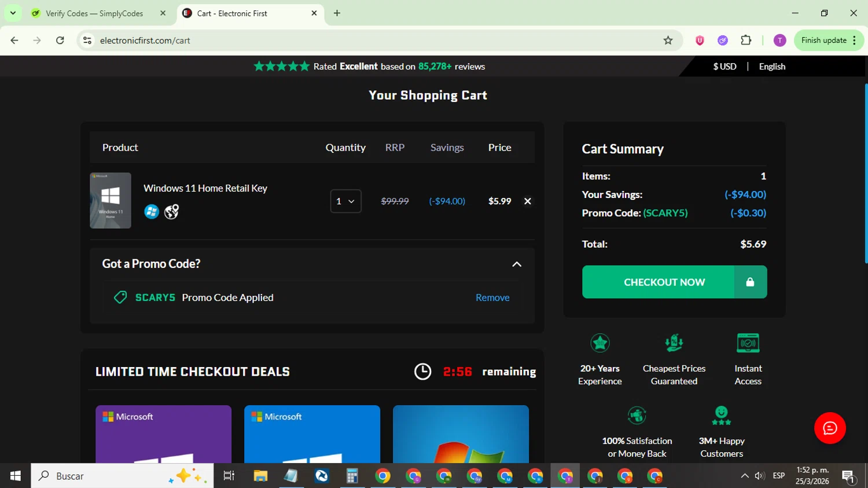Click the $5.69 total amount

click(x=753, y=244)
